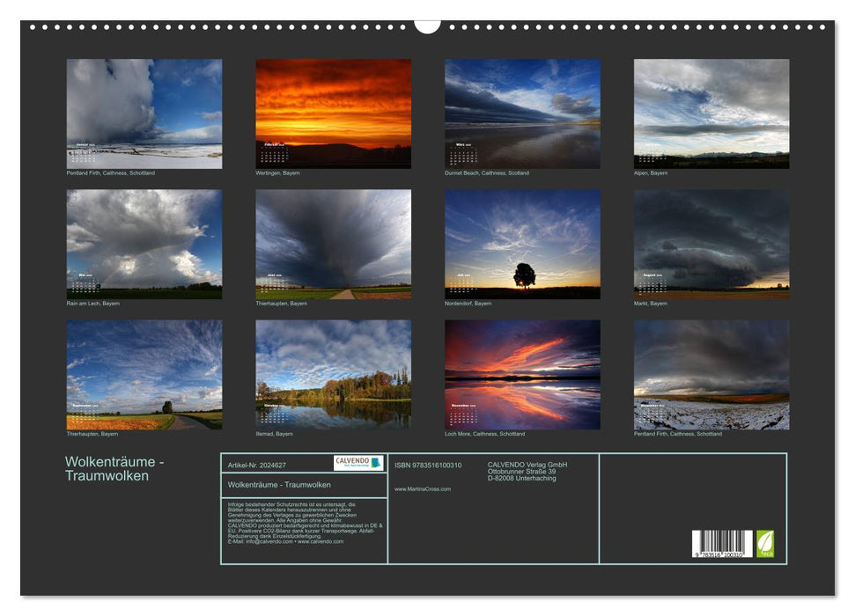
Task: Click the green eco leaf icon
Action: [x=765, y=544]
